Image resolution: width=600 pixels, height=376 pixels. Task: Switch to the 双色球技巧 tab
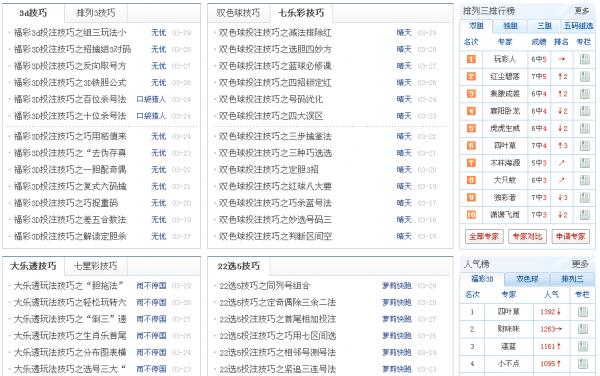coord(238,13)
